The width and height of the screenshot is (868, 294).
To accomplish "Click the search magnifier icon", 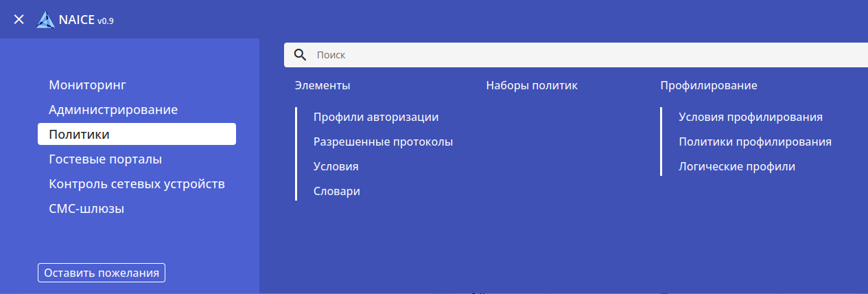I will pyautogui.click(x=300, y=55).
